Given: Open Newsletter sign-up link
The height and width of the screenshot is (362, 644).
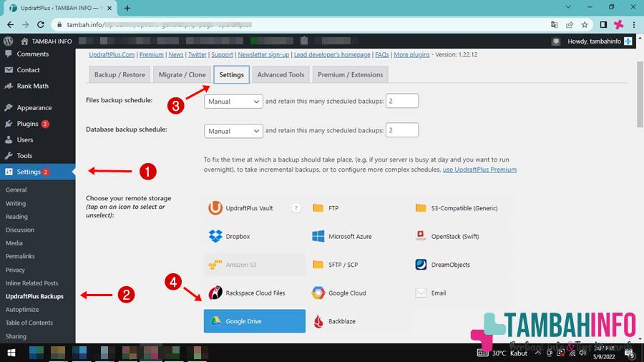Looking at the screenshot, I should (263, 54).
